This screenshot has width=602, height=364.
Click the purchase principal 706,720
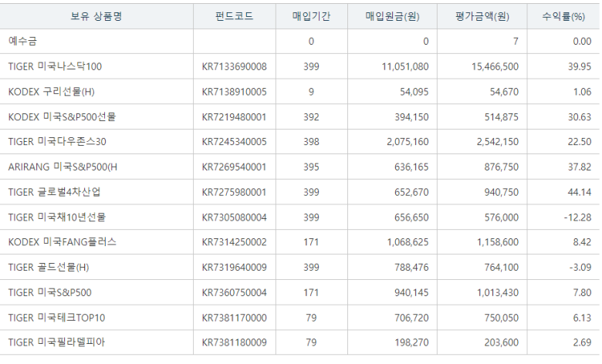tap(411, 318)
